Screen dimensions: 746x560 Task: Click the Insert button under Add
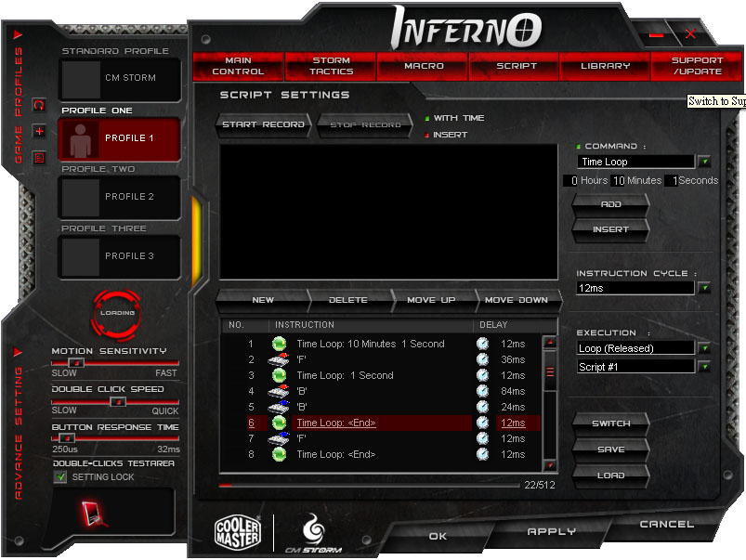point(611,229)
